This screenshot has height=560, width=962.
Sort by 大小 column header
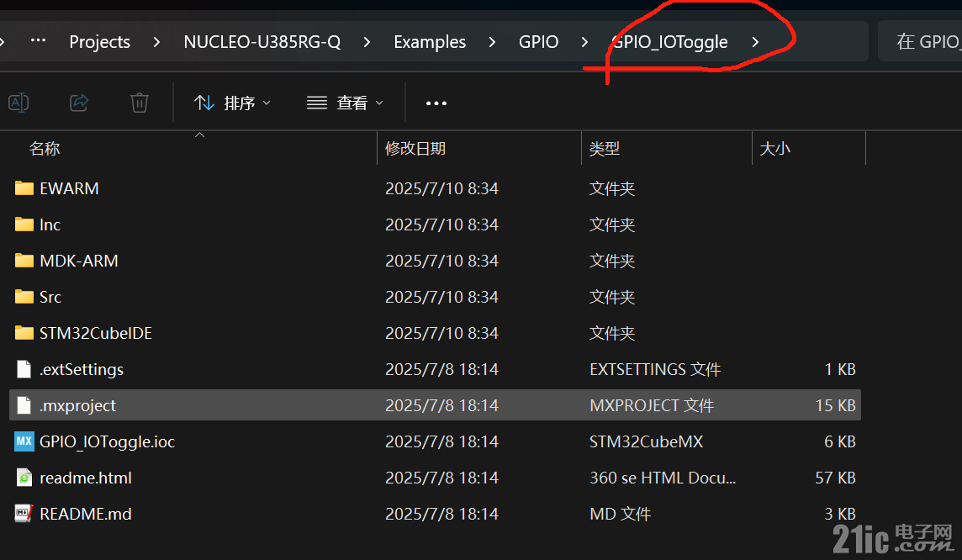pyautogui.click(x=774, y=149)
